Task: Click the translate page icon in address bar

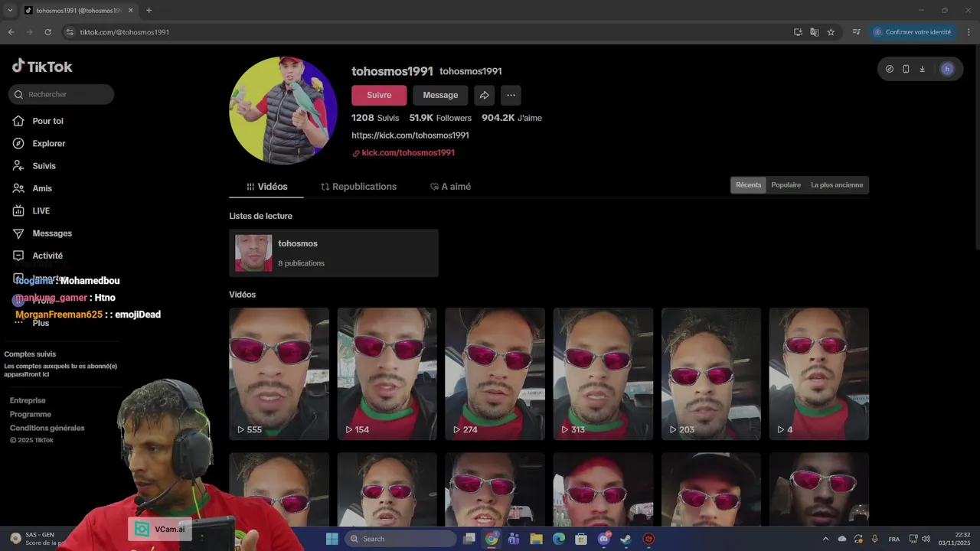Action: pos(814,32)
